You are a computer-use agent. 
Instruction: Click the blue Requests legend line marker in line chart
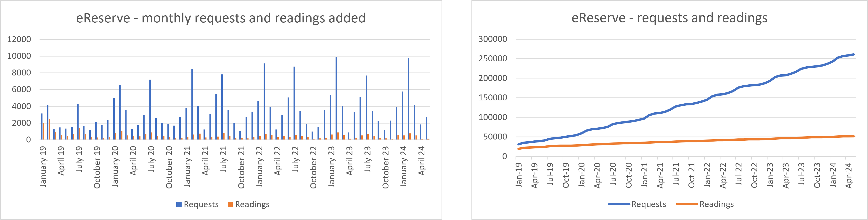tap(619, 204)
